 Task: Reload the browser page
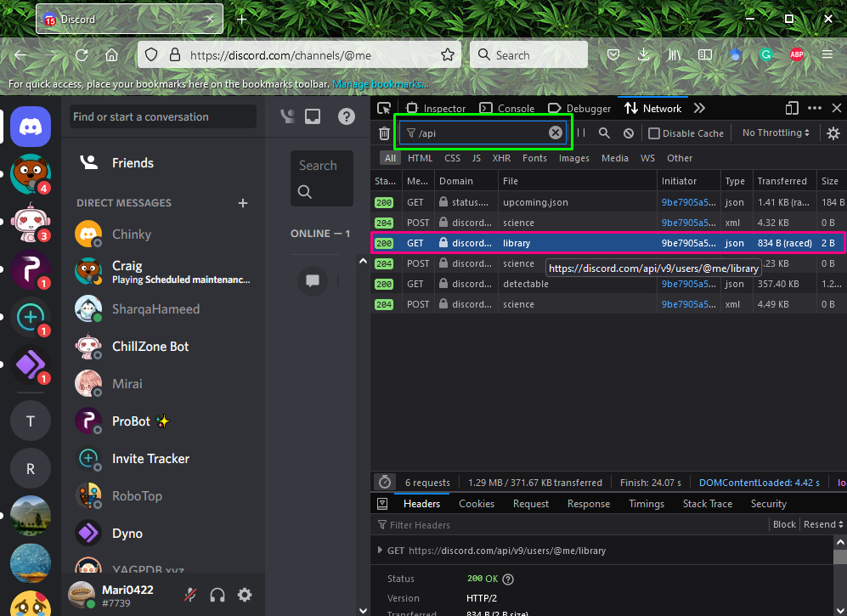[x=82, y=55]
